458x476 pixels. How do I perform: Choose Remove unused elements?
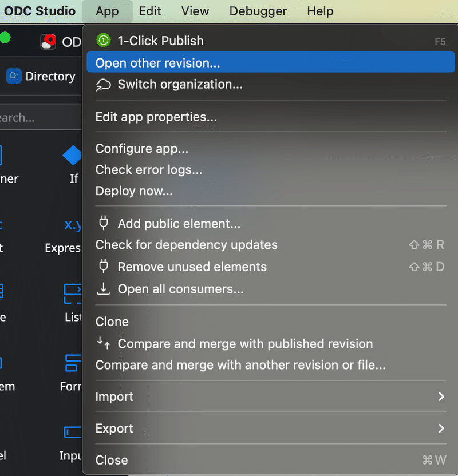pos(271,267)
